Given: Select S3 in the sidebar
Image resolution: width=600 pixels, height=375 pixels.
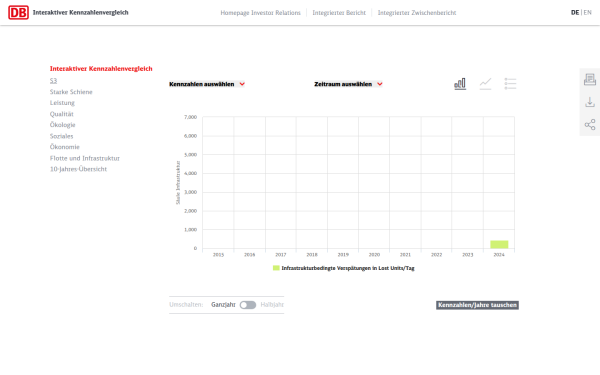Looking at the screenshot, I should pos(53,81).
